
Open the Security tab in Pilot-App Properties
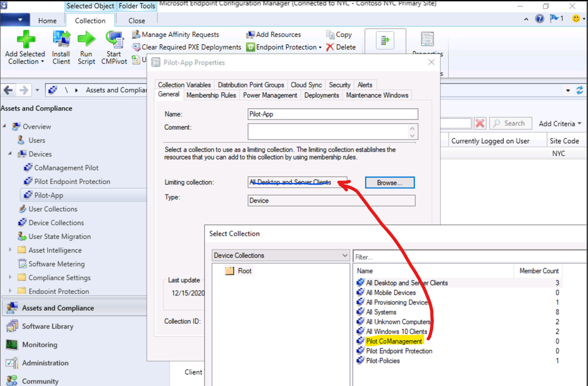click(340, 85)
